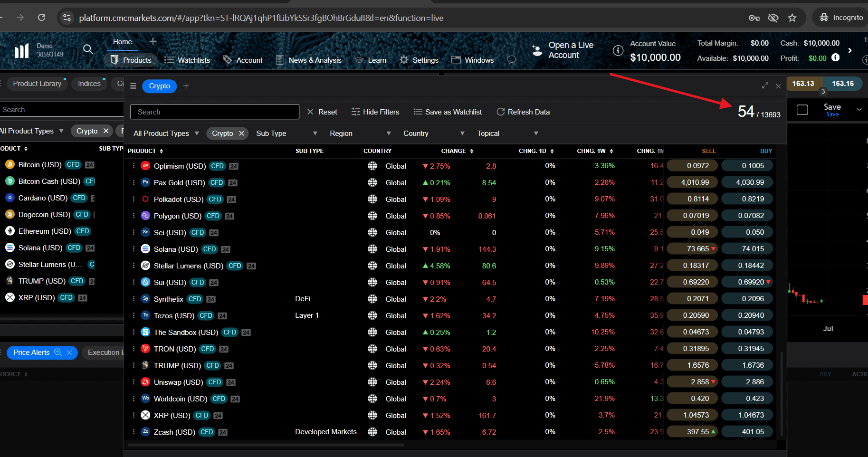Click Pax Gold buy price 4,030.99
The height and width of the screenshot is (457, 868).
point(747,182)
